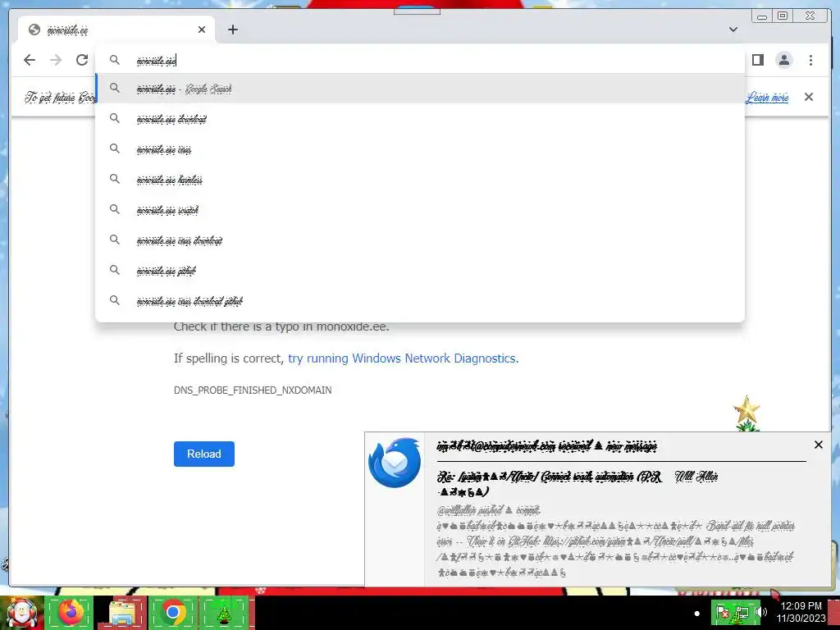Screen dimensions: 840x630
Task: Click the volume speaker tray icon
Action: point(762,612)
